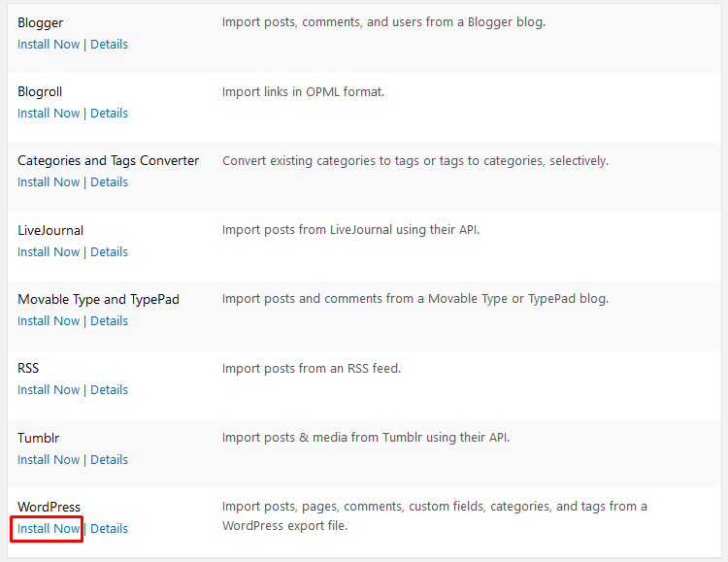728x562 pixels.
Task: View Details for Blogroll importer
Action: click(x=109, y=114)
